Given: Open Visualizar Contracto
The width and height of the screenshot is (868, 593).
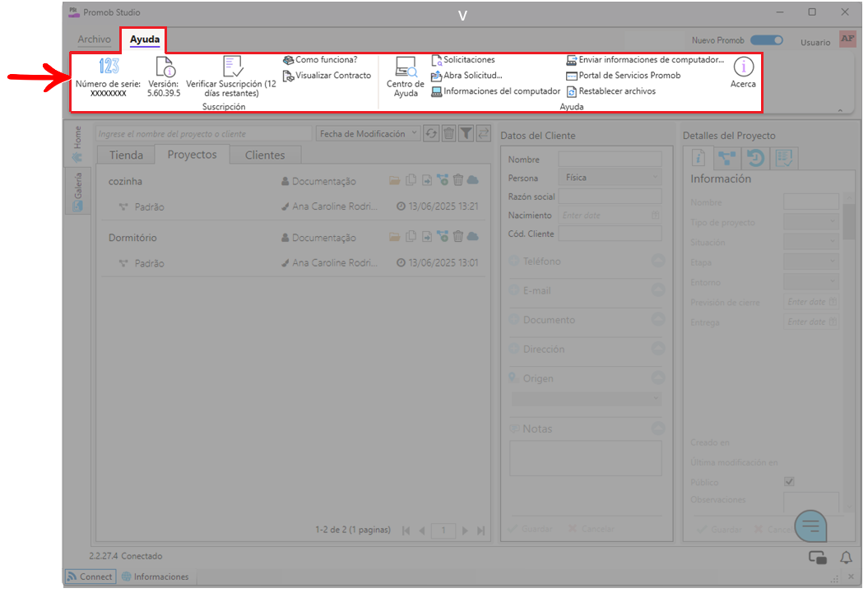Looking at the screenshot, I should (327, 76).
